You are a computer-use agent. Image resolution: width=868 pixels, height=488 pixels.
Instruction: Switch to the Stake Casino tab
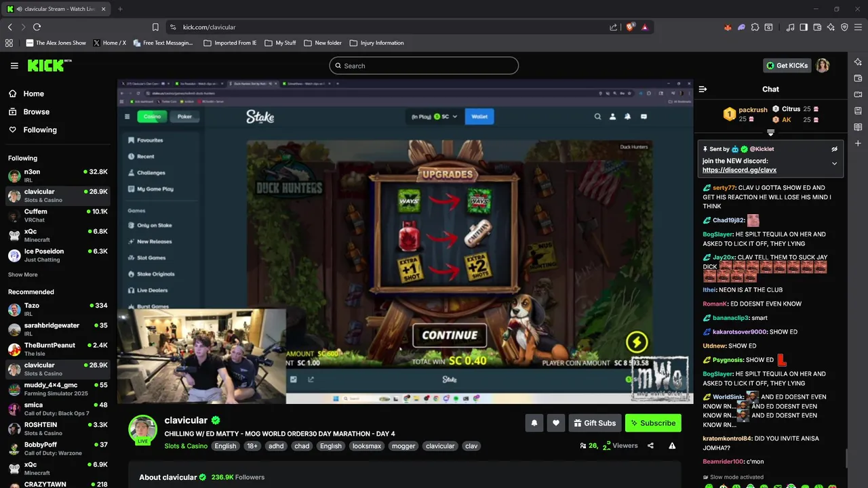152,117
